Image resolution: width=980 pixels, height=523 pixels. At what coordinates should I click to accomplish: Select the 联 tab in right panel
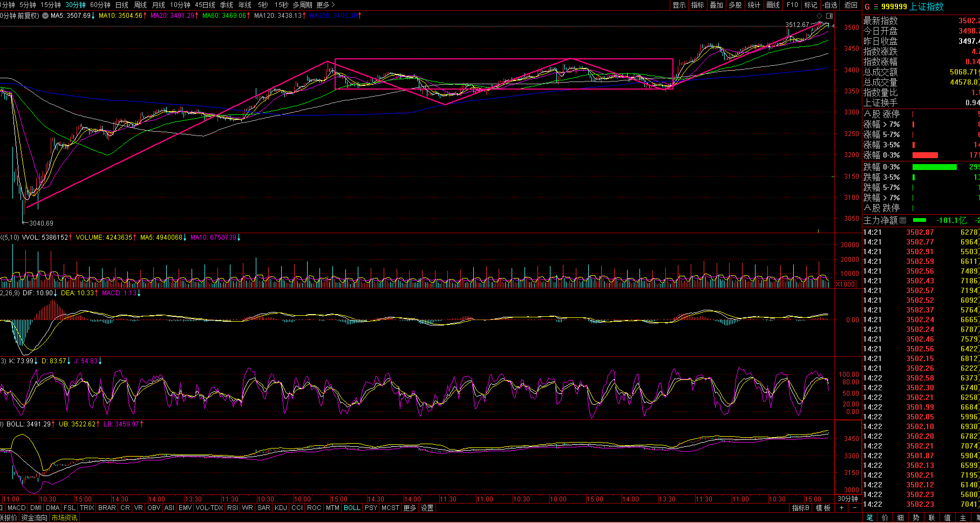pos(932,518)
